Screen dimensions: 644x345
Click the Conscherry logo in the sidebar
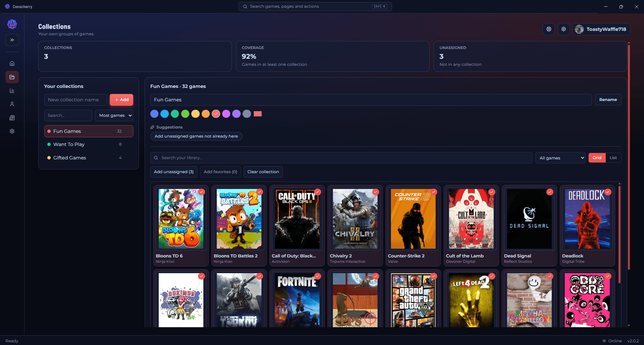click(x=12, y=24)
